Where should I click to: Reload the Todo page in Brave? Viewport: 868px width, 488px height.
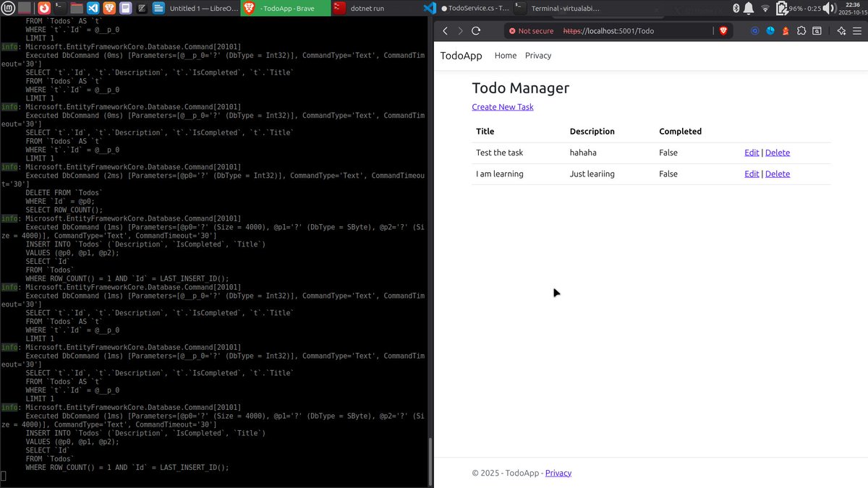point(476,31)
